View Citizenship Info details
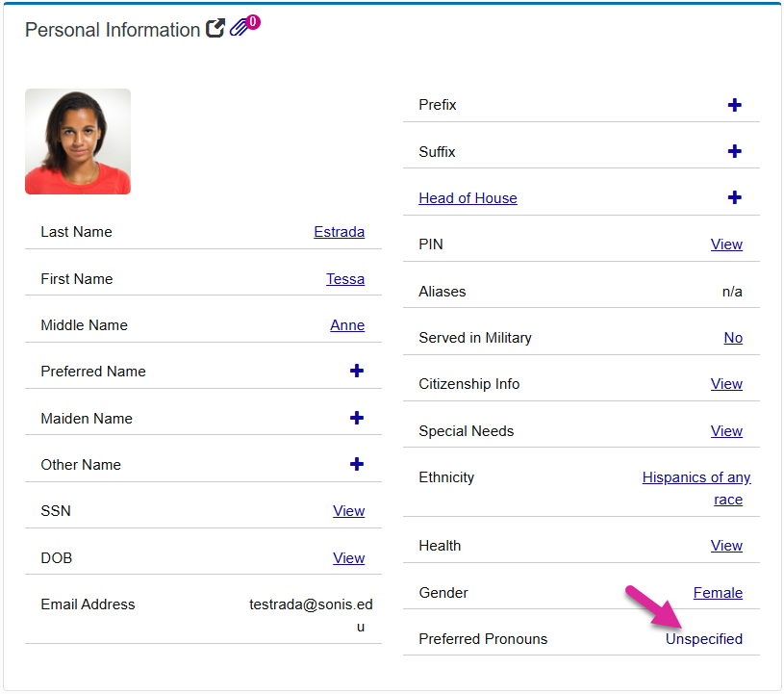Viewport: 784px width, 694px height. click(x=726, y=384)
